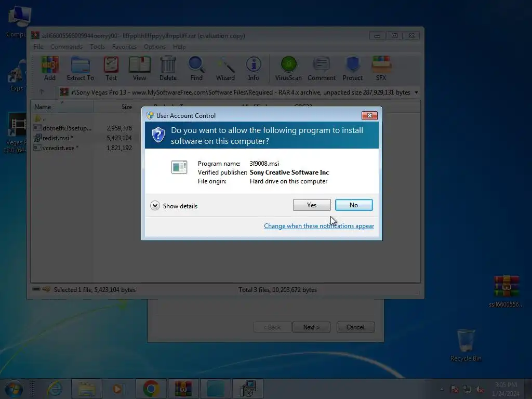
Task: Click the View icon in WinRAR toolbar
Action: tap(139, 69)
